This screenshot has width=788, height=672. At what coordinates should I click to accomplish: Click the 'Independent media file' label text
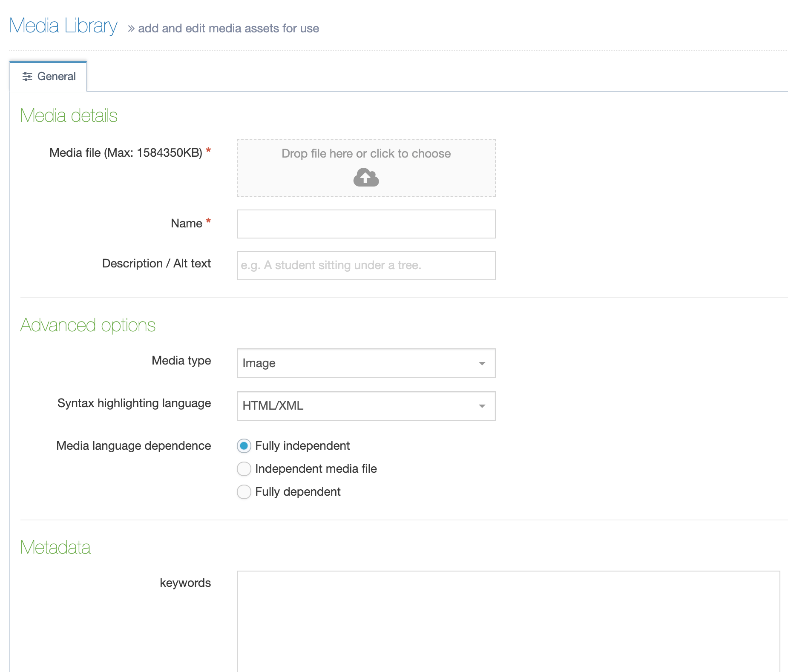click(x=316, y=469)
